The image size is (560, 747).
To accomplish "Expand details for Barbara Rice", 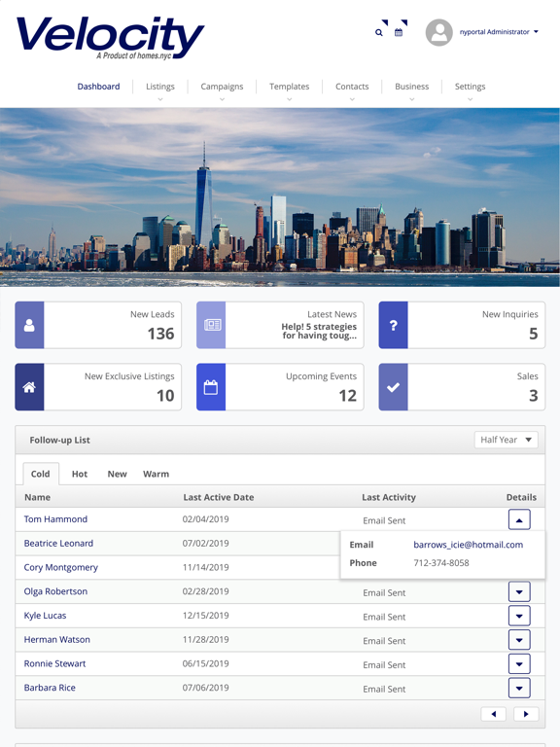I will tap(519, 688).
